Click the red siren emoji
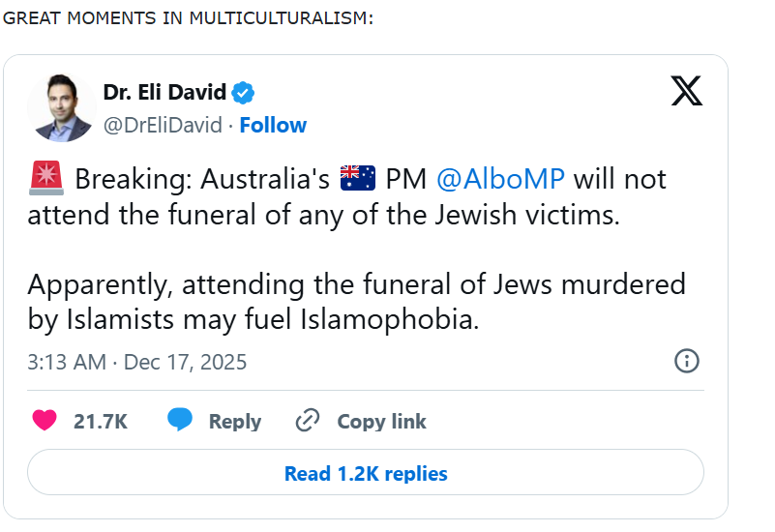The height and width of the screenshot is (532, 775). coord(46,179)
